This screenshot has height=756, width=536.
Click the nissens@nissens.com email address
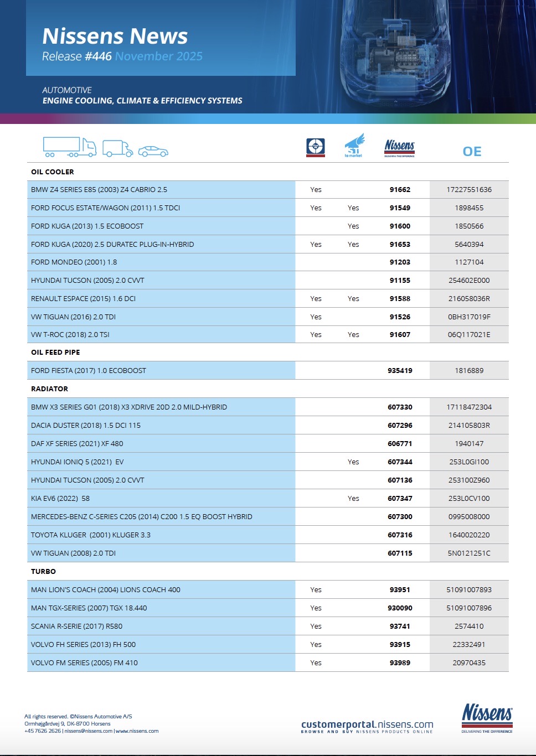pos(89,731)
